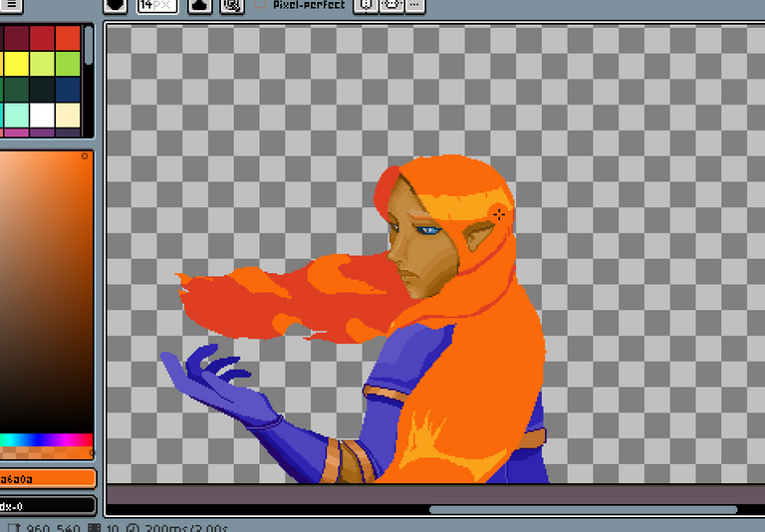Select the white palette swatch
The image size is (765, 532).
[x=42, y=116]
